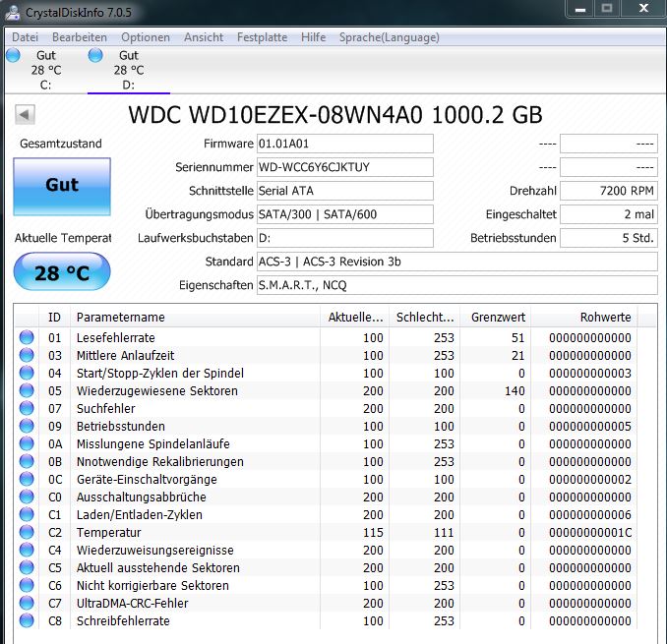Click the Rohwerte column header
Viewport: 667px width, 644px height.
(584, 318)
